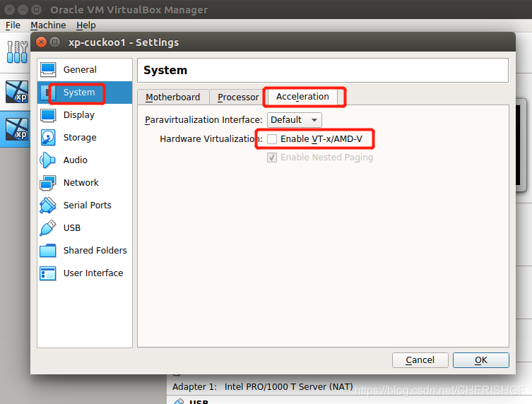
Task: Select Audio in settings sidebar
Action: click(85, 160)
